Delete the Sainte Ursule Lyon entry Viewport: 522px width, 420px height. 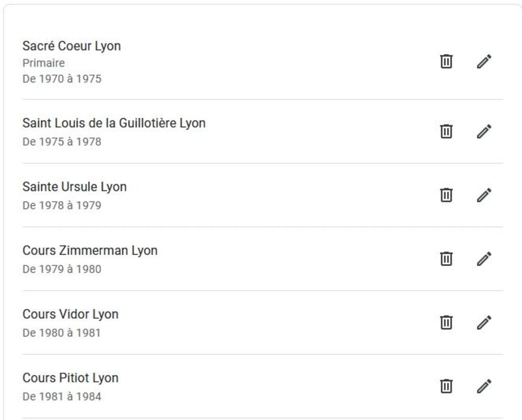446,195
